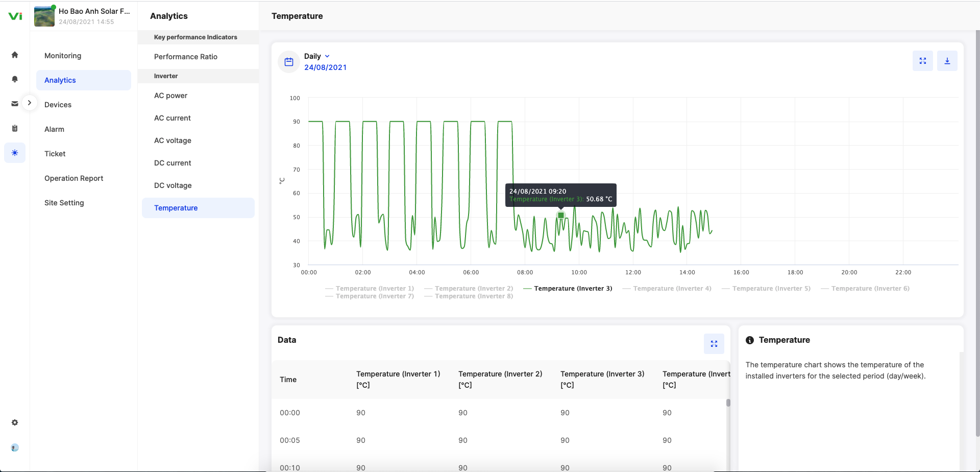The height and width of the screenshot is (472, 980).
Task: Click the home icon in left sidebar
Action: coord(15,55)
